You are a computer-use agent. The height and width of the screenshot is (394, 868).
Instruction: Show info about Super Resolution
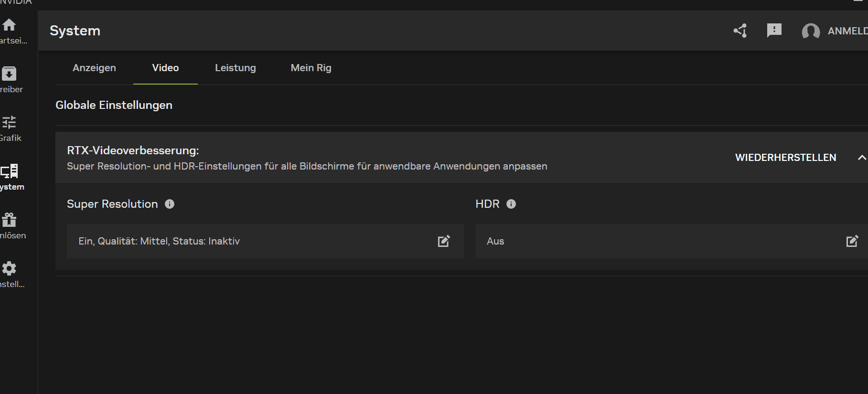(170, 204)
